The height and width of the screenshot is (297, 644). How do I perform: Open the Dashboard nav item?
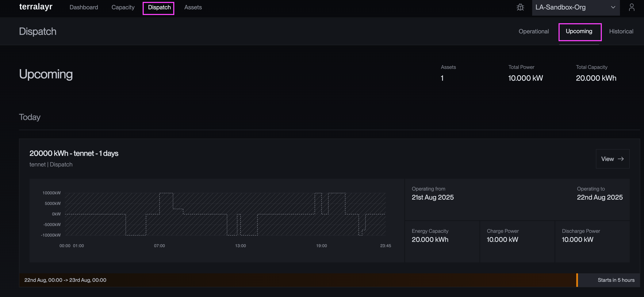tap(84, 7)
